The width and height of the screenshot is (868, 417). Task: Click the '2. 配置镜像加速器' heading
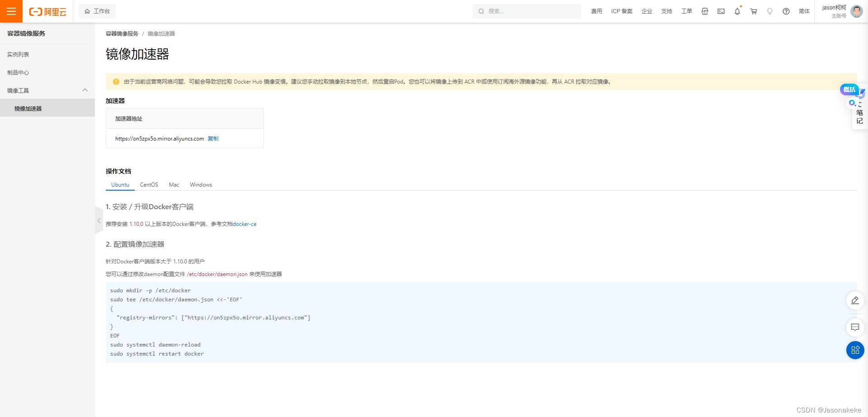(x=135, y=244)
